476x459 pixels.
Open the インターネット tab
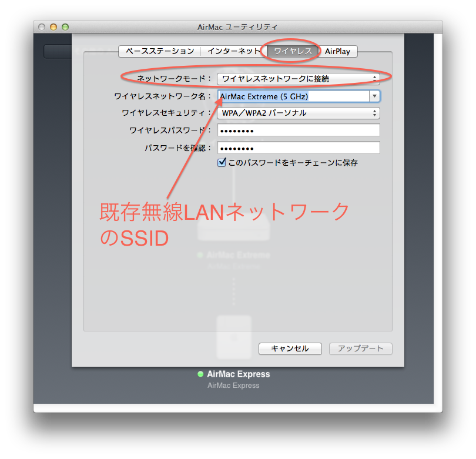[234, 51]
